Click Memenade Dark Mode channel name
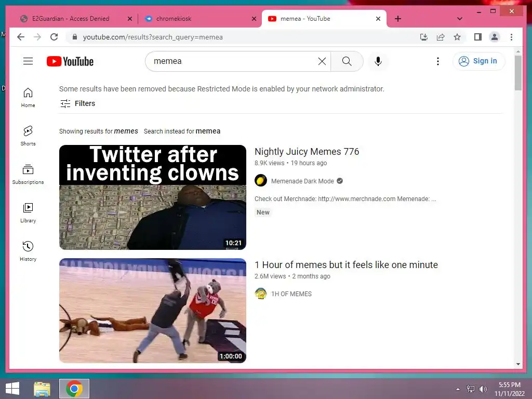The width and height of the screenshot is (532, 399). pyautogui.click(x=302, y=181)
